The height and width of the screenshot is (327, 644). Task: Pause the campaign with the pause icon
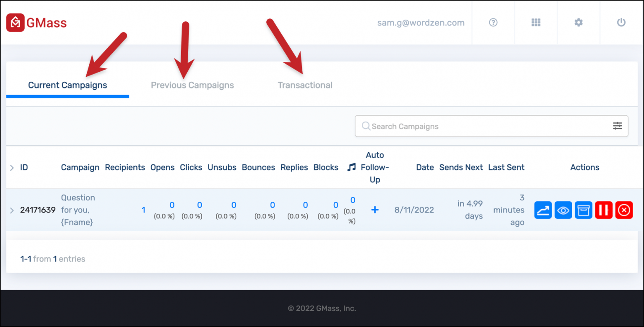tap(604, 210)
